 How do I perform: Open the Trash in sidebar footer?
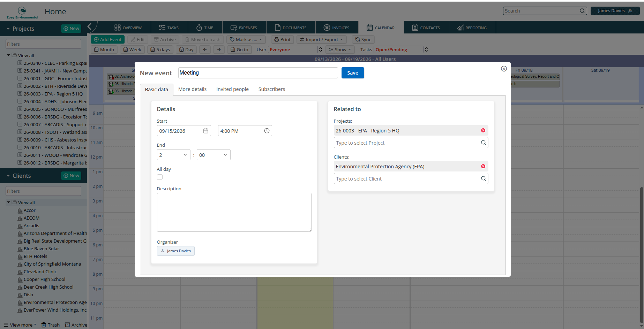pyautogui.click(x=51, y=325)
